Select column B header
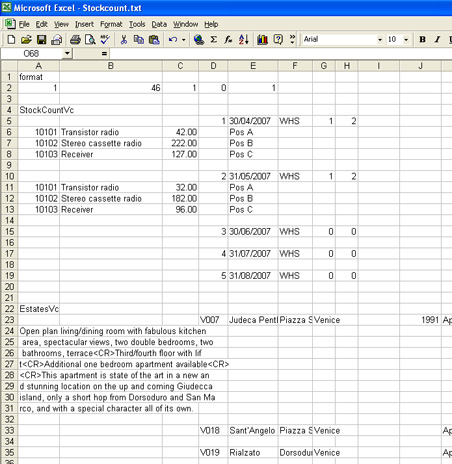Viewport: 452px width, 464px height. pyautogui.click(x=111, y=66)
